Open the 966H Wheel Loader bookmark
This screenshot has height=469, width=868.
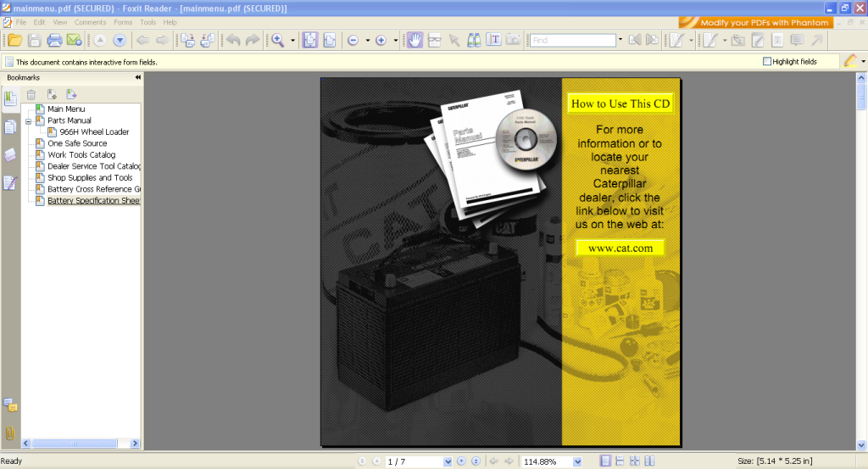94,131
